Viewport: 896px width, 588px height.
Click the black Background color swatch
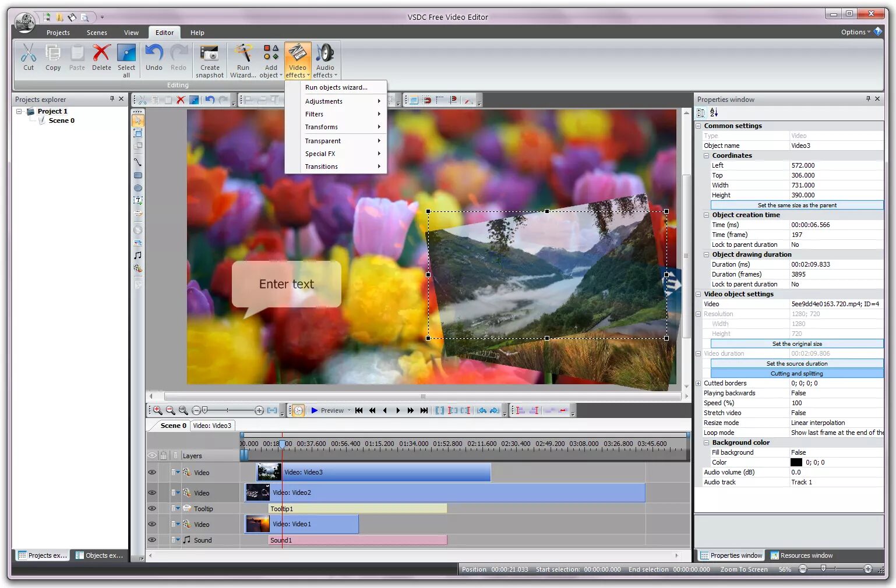(796, 463)
